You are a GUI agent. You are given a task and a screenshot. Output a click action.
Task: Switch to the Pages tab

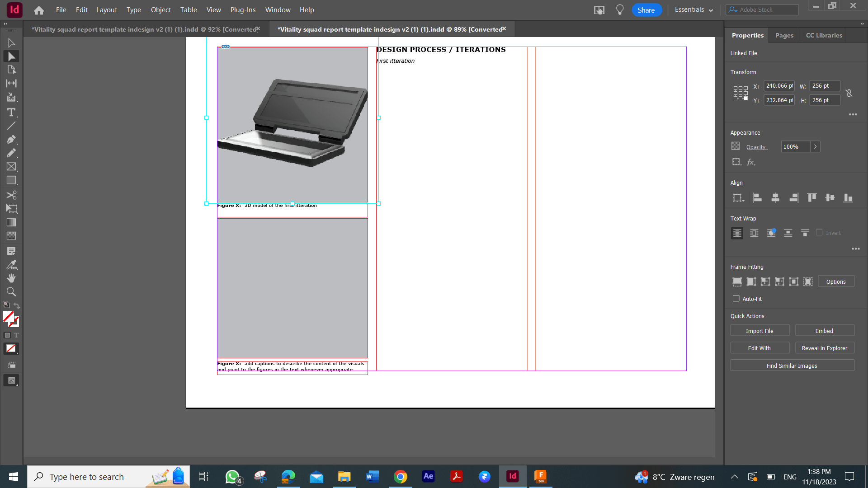pos(784,35)
